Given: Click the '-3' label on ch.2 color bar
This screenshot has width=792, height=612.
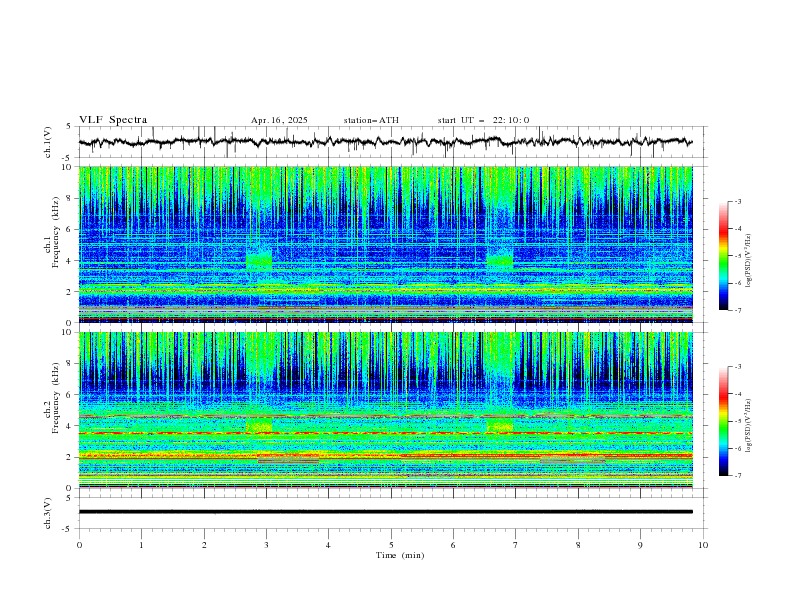Looking at the screenshot, I should pos(738,367).
